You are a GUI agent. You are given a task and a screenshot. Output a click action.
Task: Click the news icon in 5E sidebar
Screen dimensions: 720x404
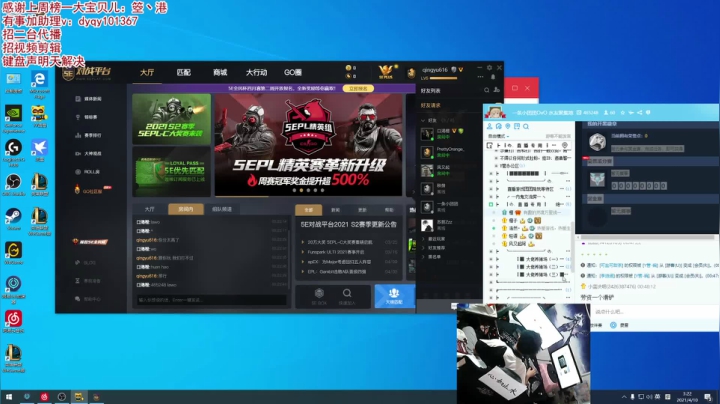pos(78,99)
